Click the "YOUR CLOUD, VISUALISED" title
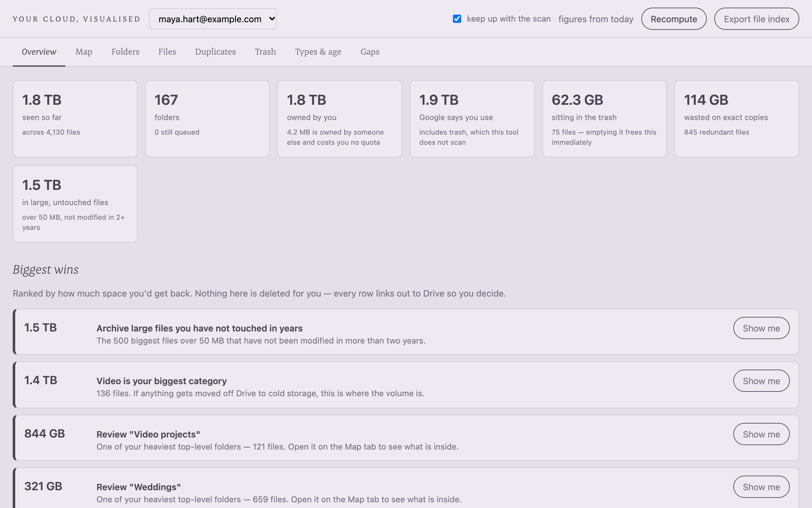The image size is (812, 508). 76,19
